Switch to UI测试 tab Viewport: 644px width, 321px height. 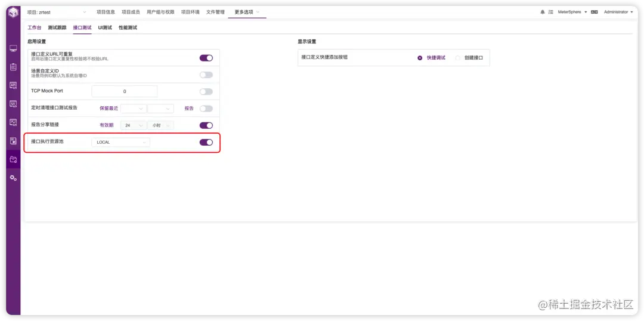click(x=105, y=27)
